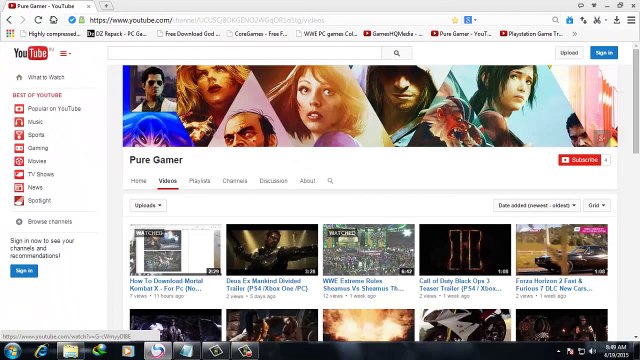640x360 pixels.
Task: Open GamesHQMedia bookmark
Action: 393,34
